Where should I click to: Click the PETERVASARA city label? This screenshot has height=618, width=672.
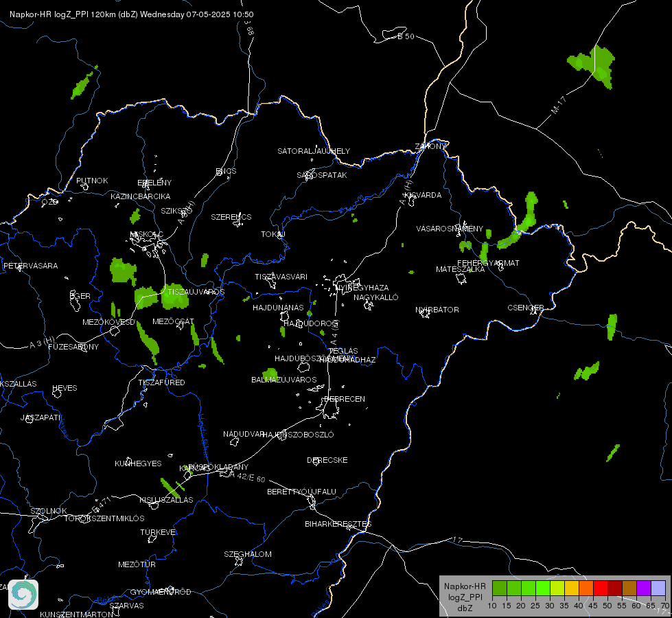(x=30, y=266)
